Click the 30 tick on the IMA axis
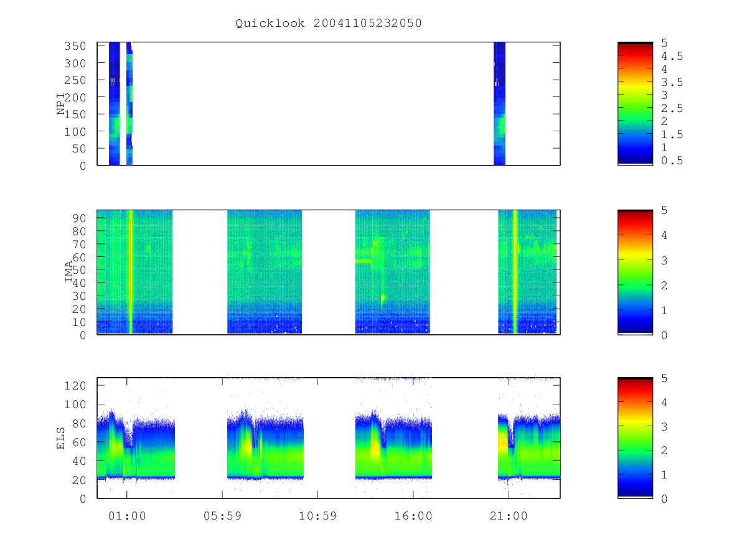This screenshot has width=747, height=560. tap(83, 296)
